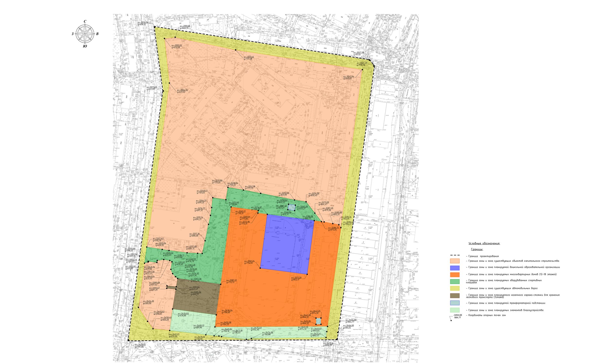This screenshot has width=608, height=364.
Task: Click coordinate label 'x=-3327,42 y=595,26'
Action: pos(158,239)
